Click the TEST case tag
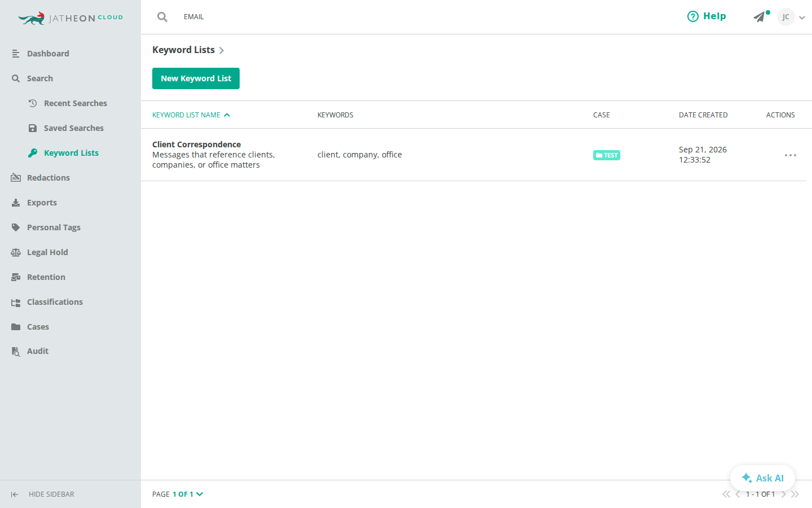This screenshot has height=508, width=812. (607, 155)
